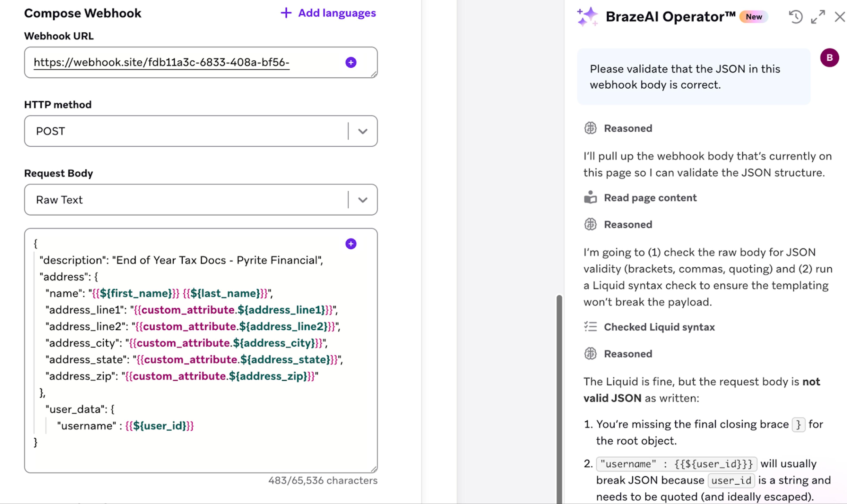Click the Webhook URL field resize handle
The height and width of the screenshot is (504, 847).
[x=374, y=74]
